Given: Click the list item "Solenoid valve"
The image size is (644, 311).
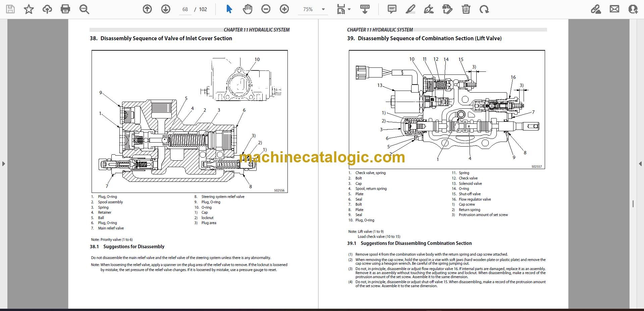Looking at the screenshot, I should tap(470, 184).
